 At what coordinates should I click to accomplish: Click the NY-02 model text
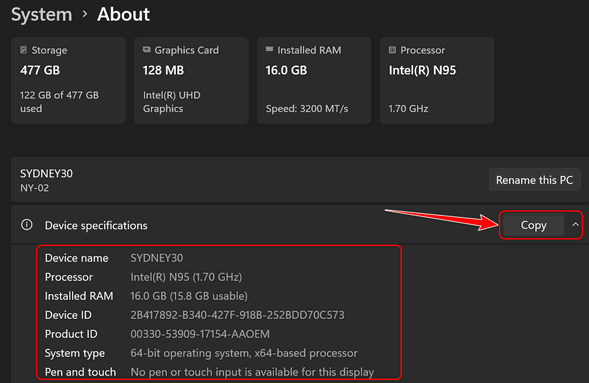[35, 188]
